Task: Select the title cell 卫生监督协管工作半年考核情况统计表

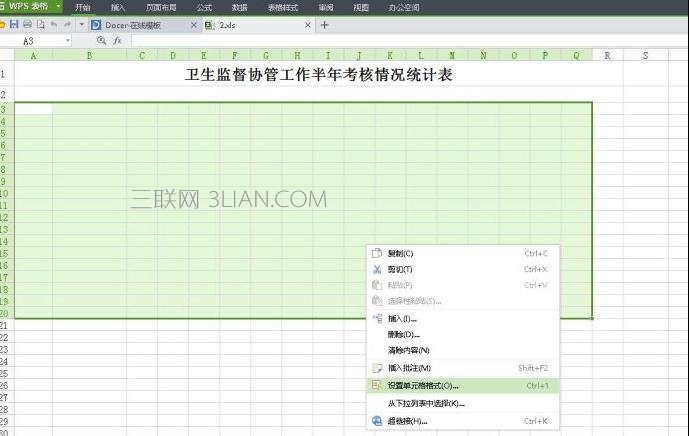Action: click(319, 74)
